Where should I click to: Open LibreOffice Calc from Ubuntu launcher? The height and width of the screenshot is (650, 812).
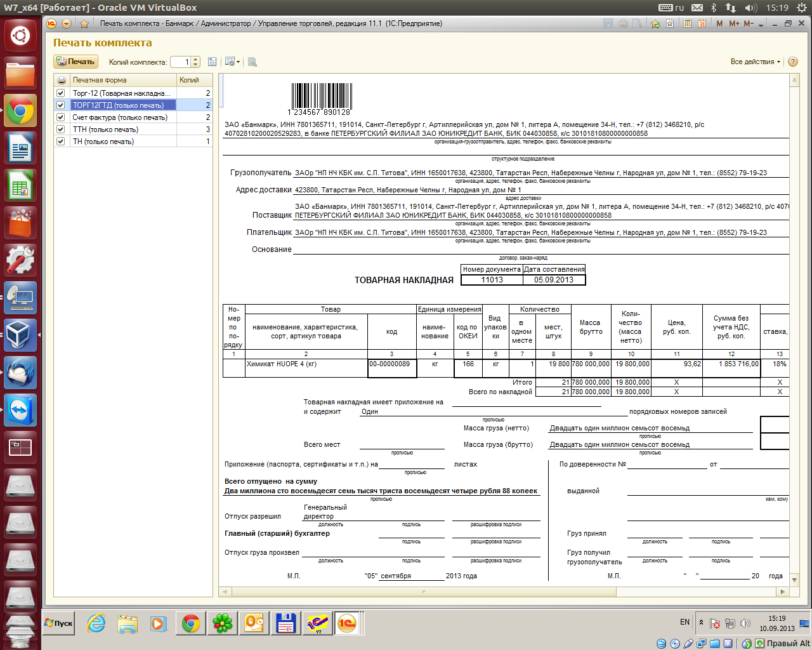click(x=20, y=187)
